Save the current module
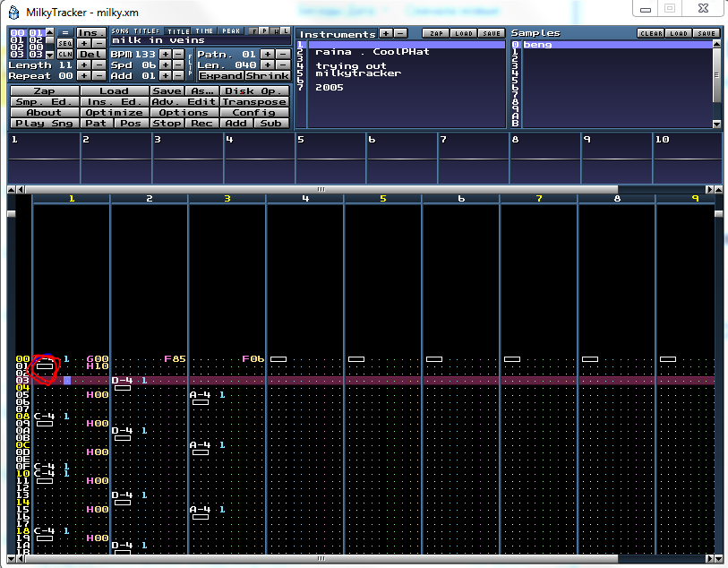 pyautogui.click(x=167, y=91)
